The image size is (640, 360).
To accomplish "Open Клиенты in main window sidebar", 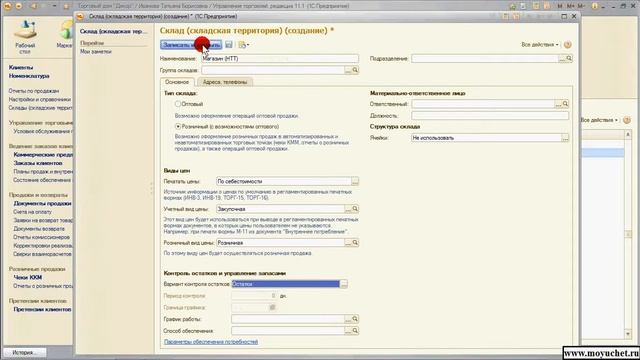I will coord(21,67).
